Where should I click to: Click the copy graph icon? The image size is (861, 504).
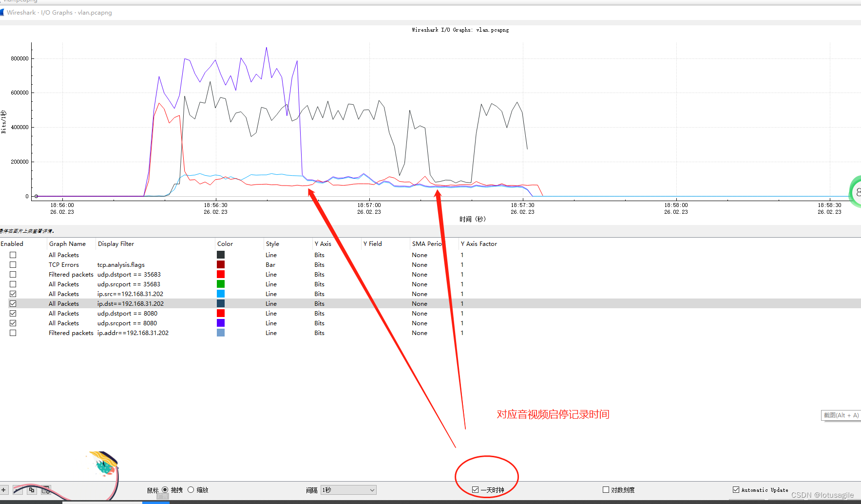click(32, 490)
